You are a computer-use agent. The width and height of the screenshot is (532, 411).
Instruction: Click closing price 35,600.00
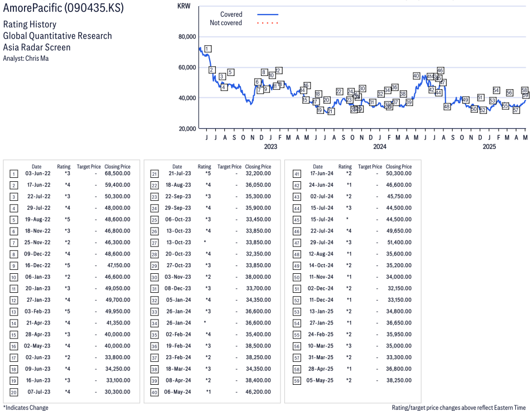click(x=399, y=254)
